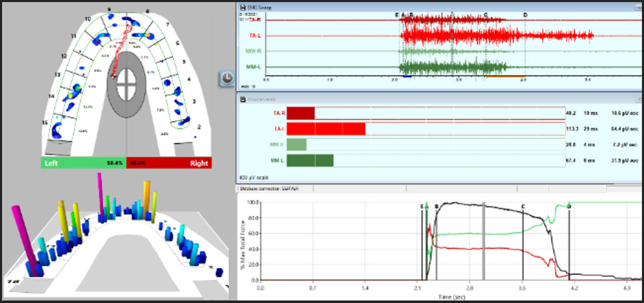The image size is (644, 303).
Task: Click marker D in the EMG Sweep
Action: pos(525,15)
